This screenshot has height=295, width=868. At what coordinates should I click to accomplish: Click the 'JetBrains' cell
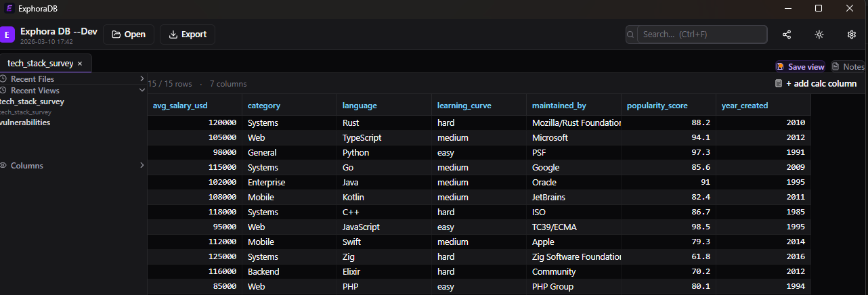(x=574, y=198)
